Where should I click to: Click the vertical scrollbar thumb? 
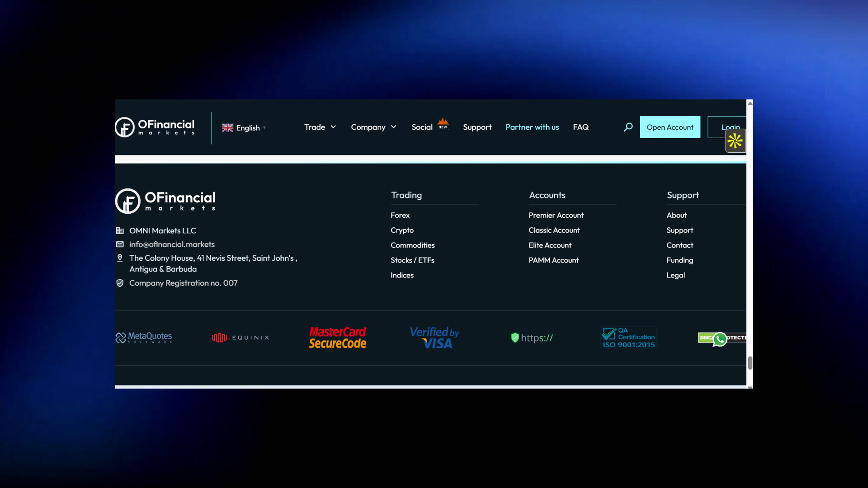point(750,362)
